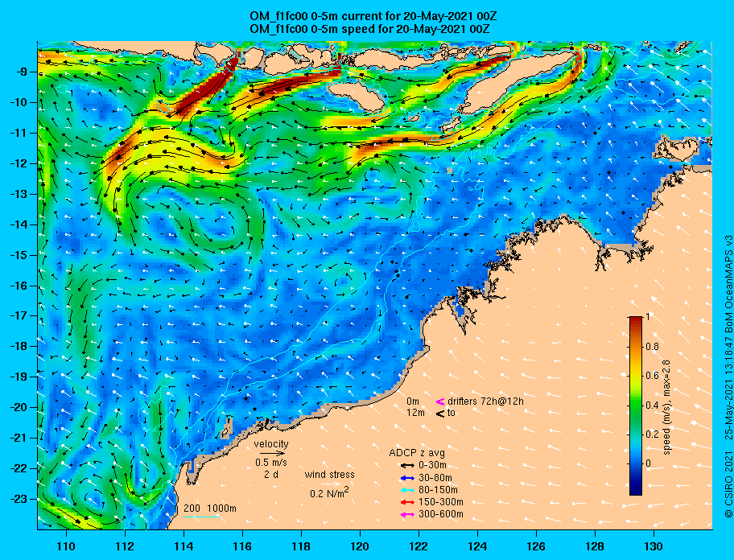The width and height of the screenshot is (734, 560).
Task: Click the CSIRO copyright timestamp text
Action: [x=728, y=376]
